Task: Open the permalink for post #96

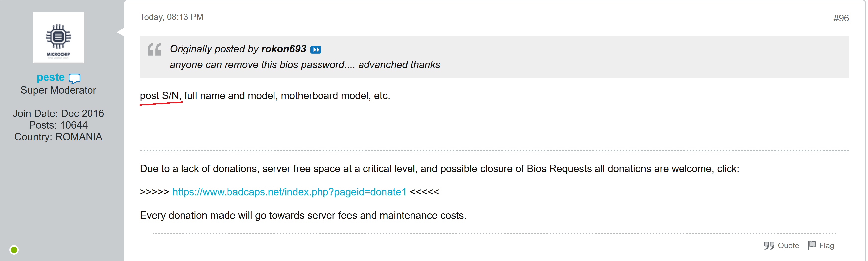Action: [841, 18]
